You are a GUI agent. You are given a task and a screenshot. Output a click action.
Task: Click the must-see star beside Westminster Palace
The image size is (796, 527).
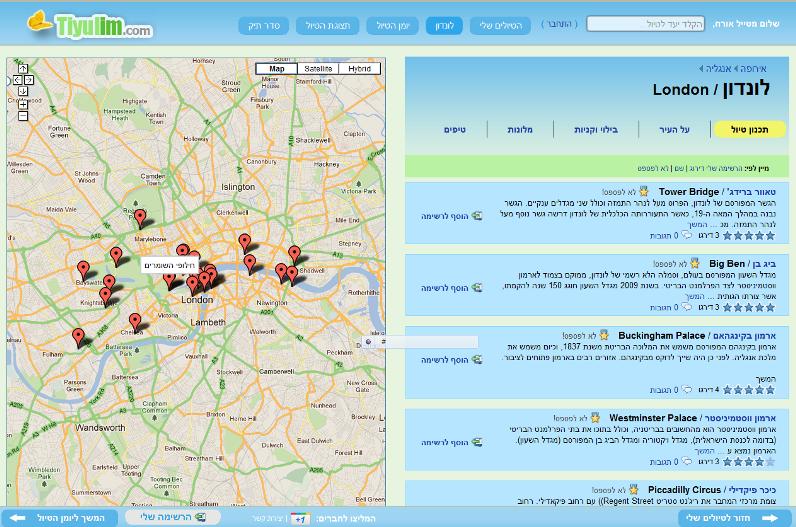tap(595, 418)
